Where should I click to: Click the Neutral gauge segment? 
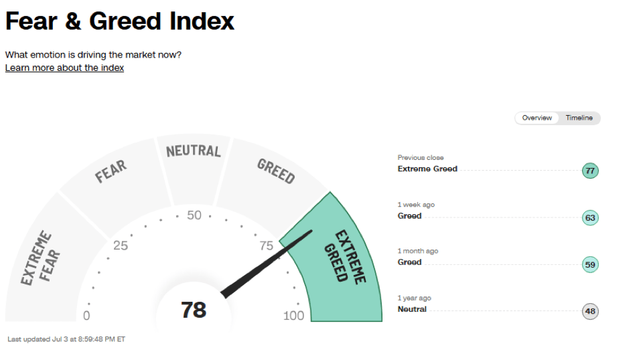pyautogui.click(x=193, y=168)
